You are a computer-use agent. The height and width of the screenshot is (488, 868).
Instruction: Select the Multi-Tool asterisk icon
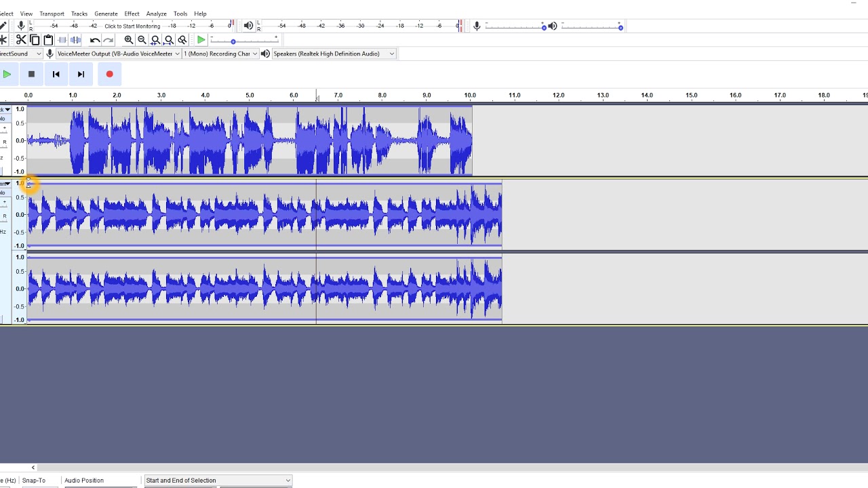[3, 40]
